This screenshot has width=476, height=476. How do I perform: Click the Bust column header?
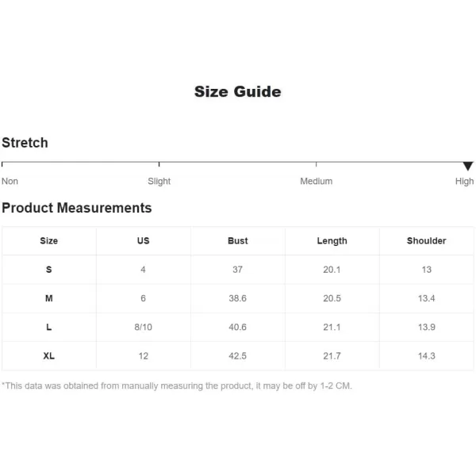click(x=238, y=240)
